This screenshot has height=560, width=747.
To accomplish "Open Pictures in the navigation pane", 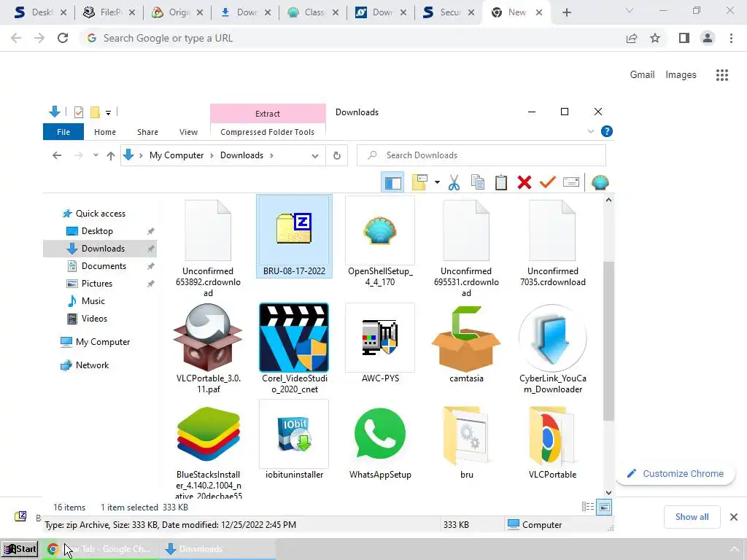I will [x=97, y=284].
